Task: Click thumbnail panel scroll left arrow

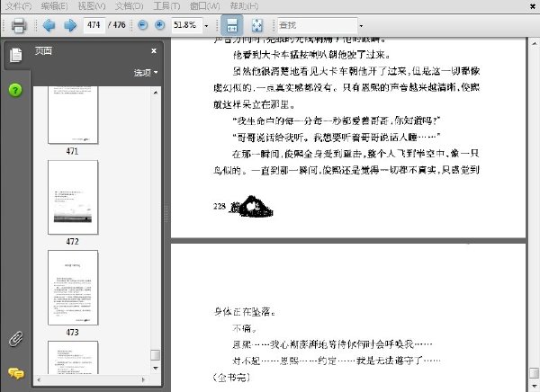Action: tap(38, 380)
